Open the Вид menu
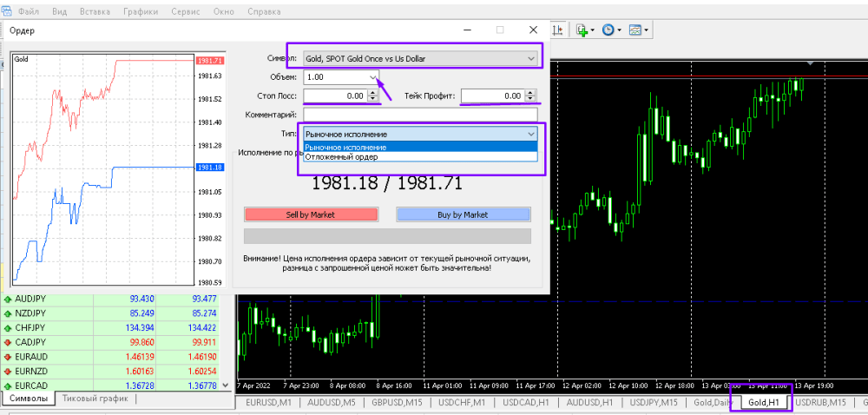868x415 pixels. click(x=59, y=11)
